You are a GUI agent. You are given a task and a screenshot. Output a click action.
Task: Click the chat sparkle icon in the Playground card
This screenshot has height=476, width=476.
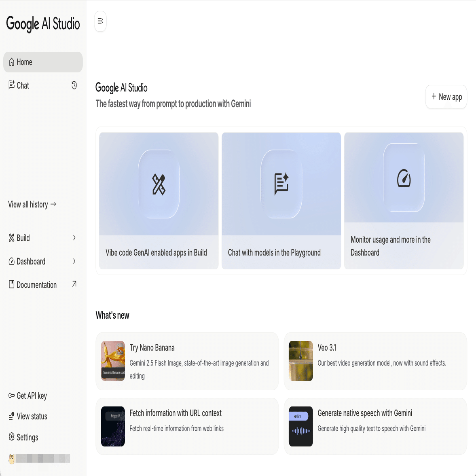pyautogui.click(x=281, y=184)
